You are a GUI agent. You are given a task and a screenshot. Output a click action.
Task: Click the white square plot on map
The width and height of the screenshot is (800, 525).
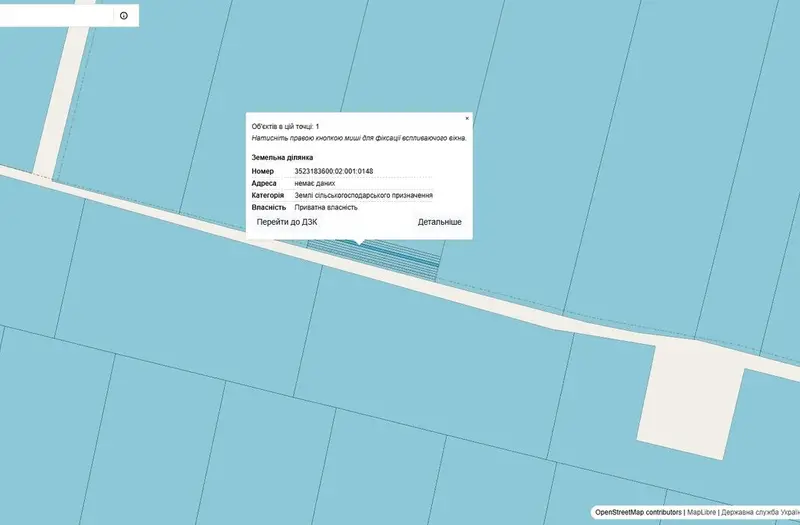[x=690, y=401]
